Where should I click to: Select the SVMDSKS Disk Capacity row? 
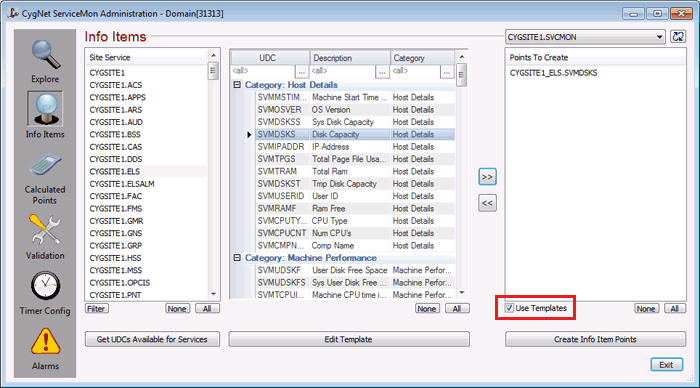click(355, 134)
